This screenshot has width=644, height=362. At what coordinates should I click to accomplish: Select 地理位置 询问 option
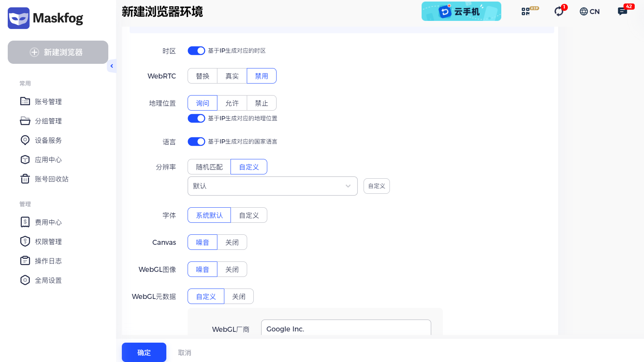(203, 103)
